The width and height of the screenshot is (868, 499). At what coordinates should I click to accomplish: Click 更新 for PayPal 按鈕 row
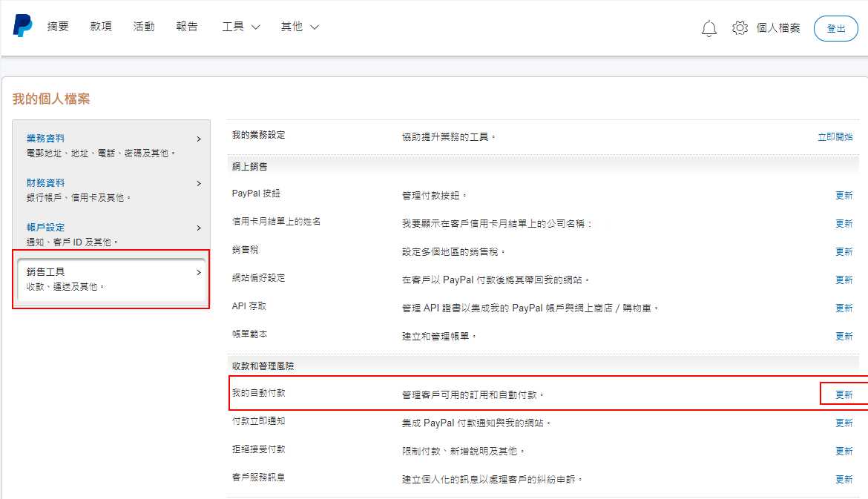click(x=844, y=195)
